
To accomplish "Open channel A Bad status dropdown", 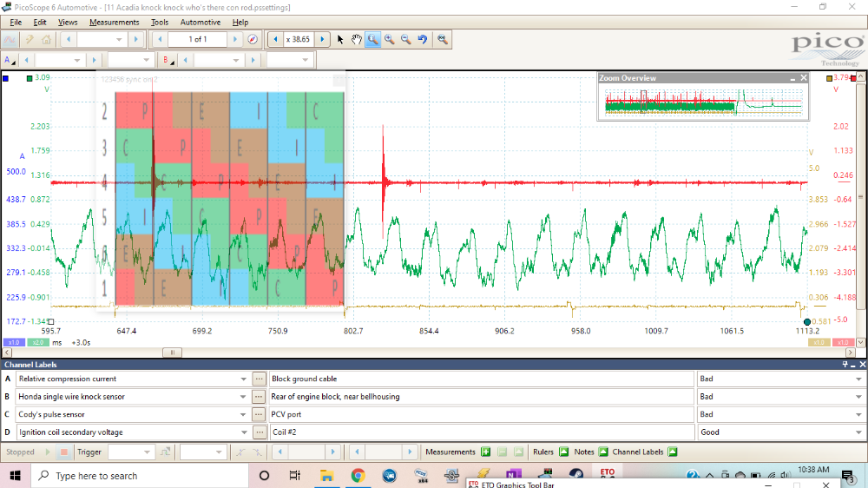I will pos(858,379).
